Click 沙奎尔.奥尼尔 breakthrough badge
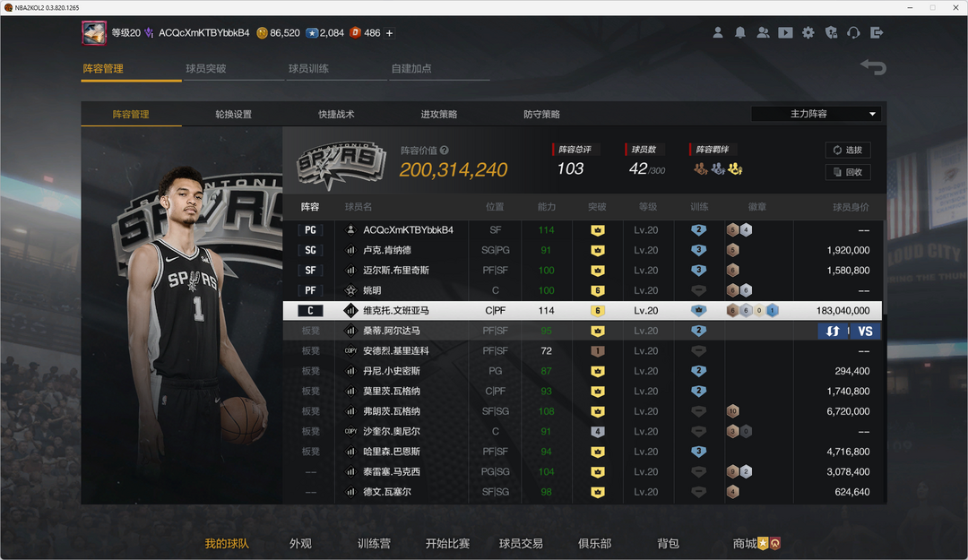968x560 pixels. [597, 432]
